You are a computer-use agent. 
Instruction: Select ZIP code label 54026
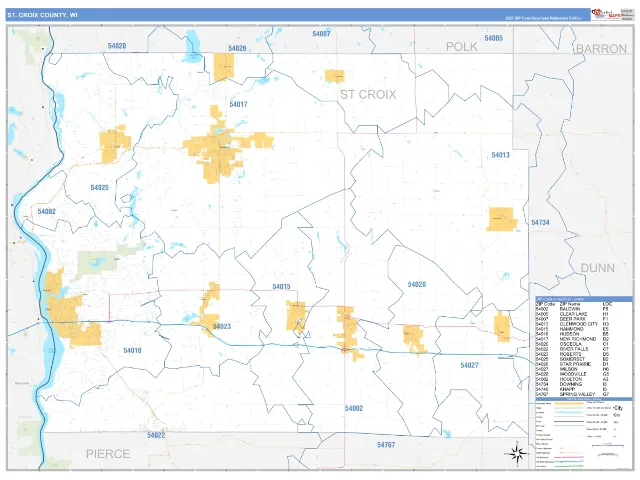tap(237, 49)
